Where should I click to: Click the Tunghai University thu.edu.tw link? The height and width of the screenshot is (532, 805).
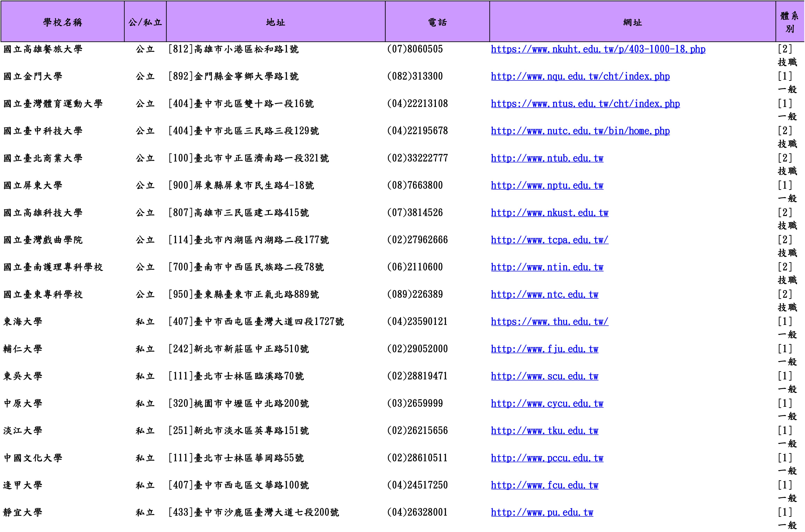pyautogui.click(x=549, y=322)
